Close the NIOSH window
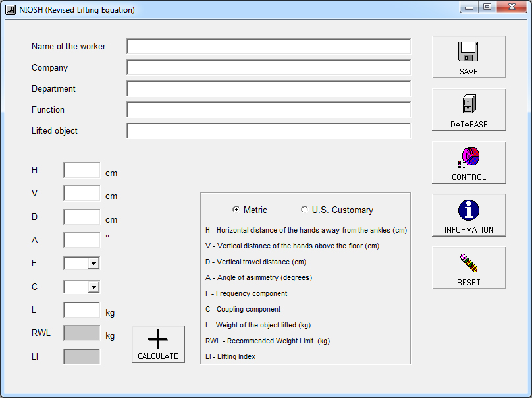532x398 pixels. [x=512, y=7]
